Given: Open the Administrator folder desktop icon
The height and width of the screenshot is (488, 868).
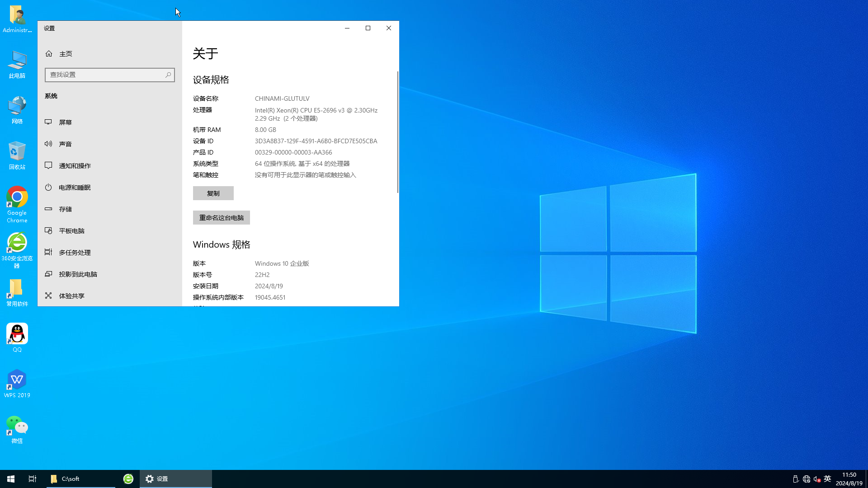Looking at the screenshot, I should (17, 19).
